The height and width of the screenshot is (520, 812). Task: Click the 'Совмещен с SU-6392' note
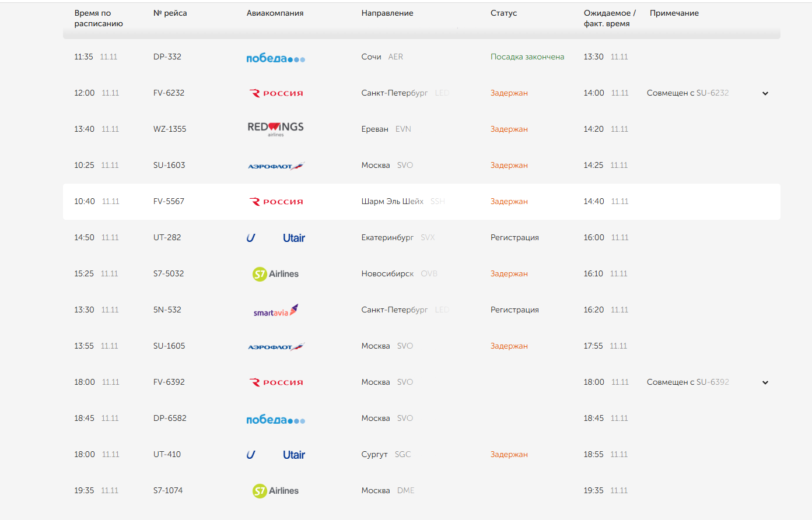687,382
